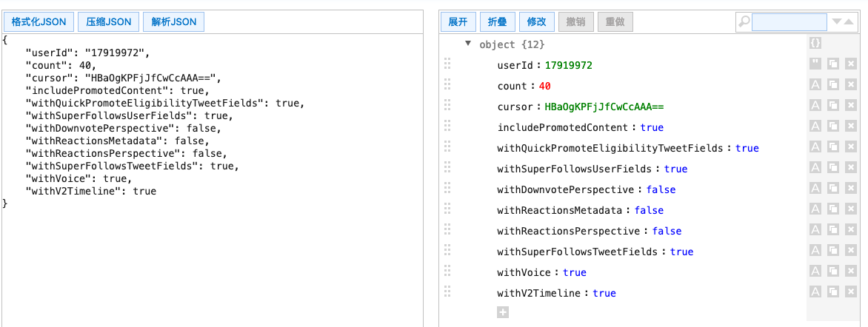Click the string type icon for userId
The height and width of the screenshot is (327, 868).
[x=815, y=64]
